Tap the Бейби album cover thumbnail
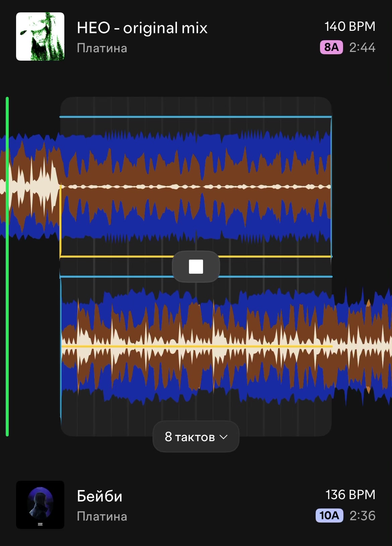 coord(40,505)
